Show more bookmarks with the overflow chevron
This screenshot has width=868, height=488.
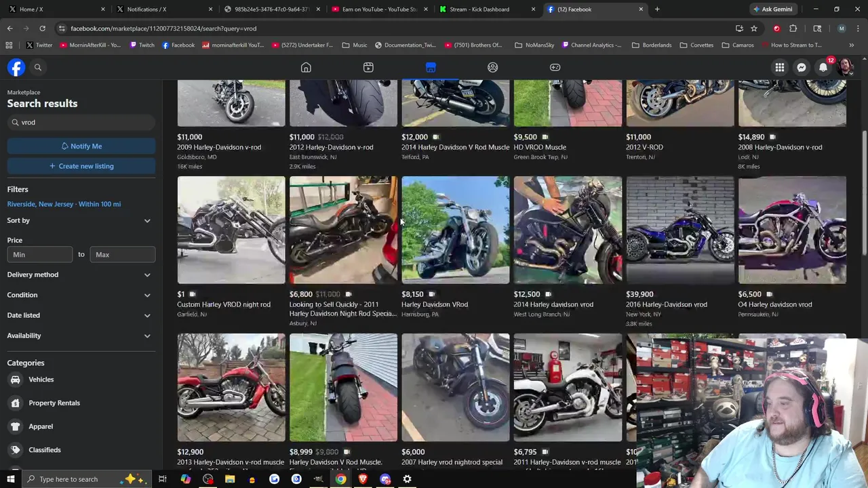coord(851,45)
